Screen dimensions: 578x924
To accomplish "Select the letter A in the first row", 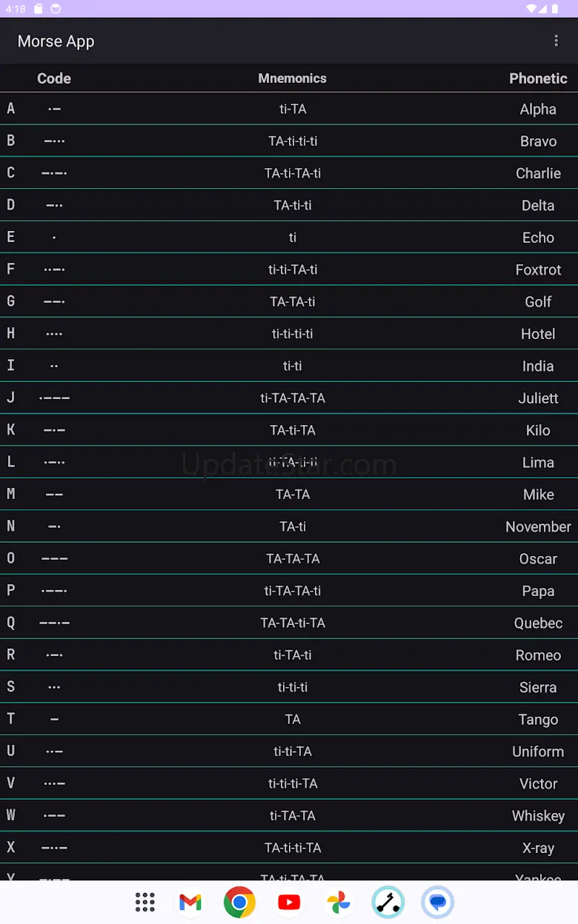I will point(11,109).
